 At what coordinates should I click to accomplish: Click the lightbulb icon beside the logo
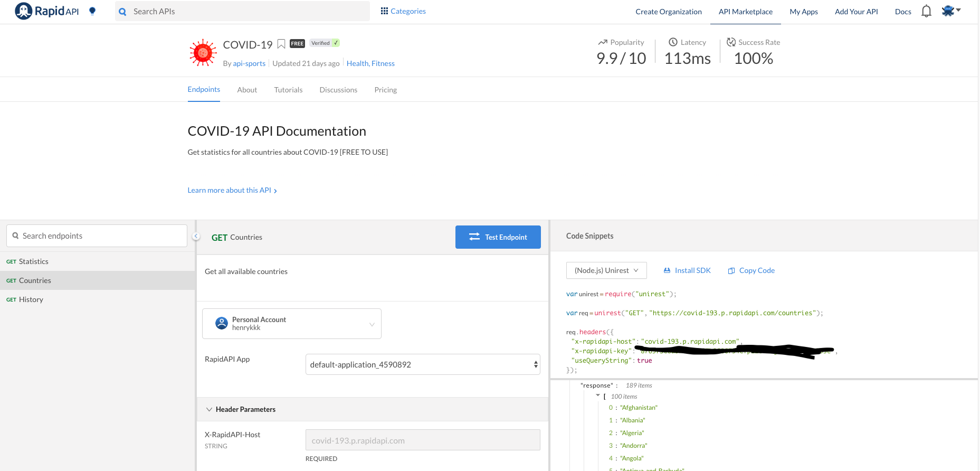[92, 11]
